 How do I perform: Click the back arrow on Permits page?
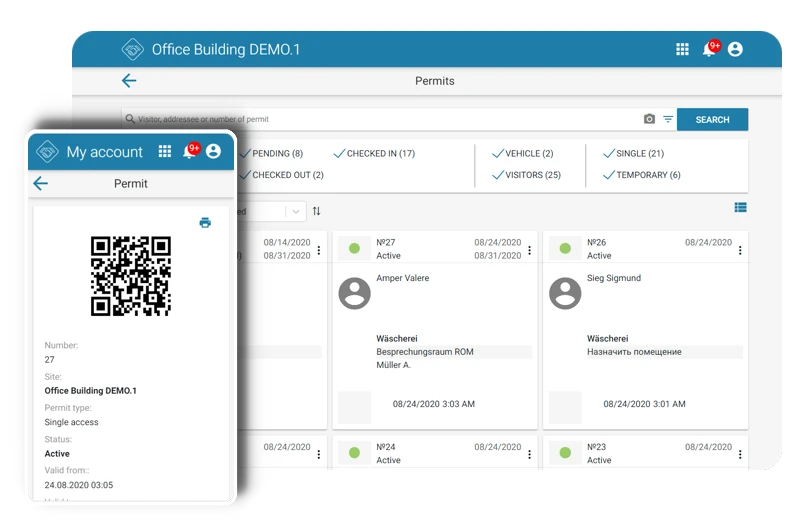pyautogui.click(x=129, y=81)
